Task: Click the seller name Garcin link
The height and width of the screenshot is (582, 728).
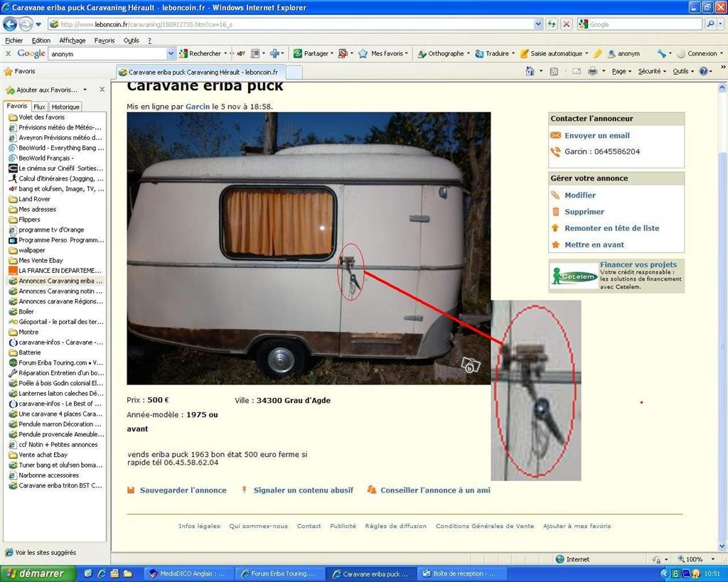Action: [x=198, y=107]
